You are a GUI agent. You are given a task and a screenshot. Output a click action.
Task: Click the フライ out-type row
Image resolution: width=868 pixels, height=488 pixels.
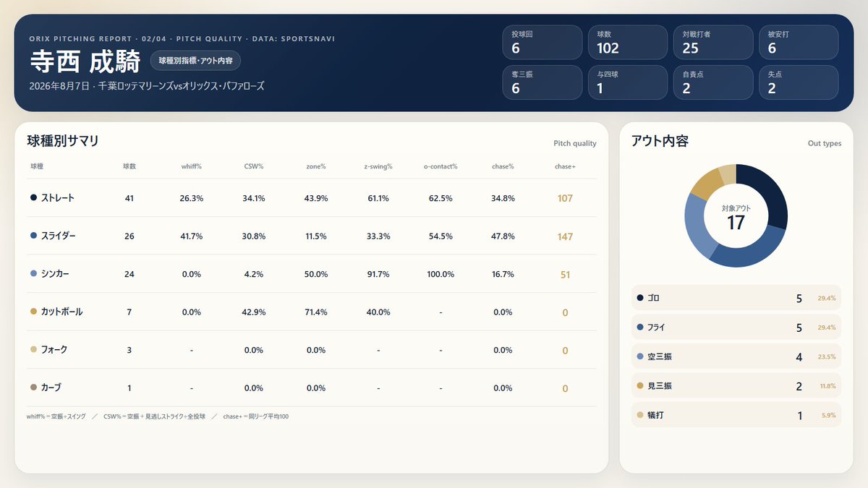[736, 328]
